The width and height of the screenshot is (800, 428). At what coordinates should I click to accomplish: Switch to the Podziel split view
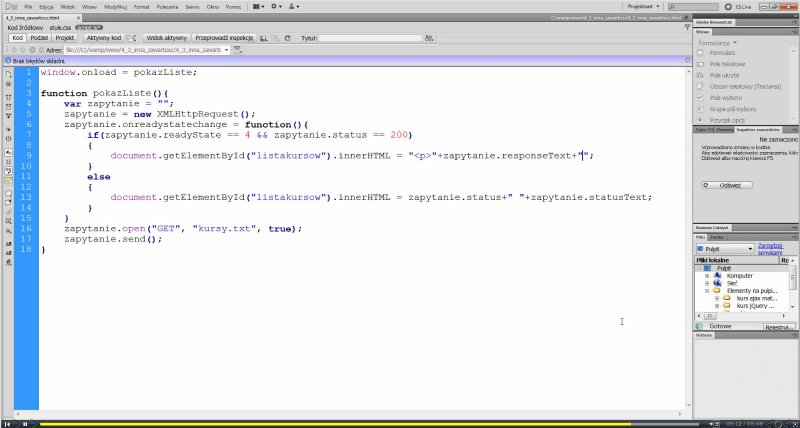[40, 38]
